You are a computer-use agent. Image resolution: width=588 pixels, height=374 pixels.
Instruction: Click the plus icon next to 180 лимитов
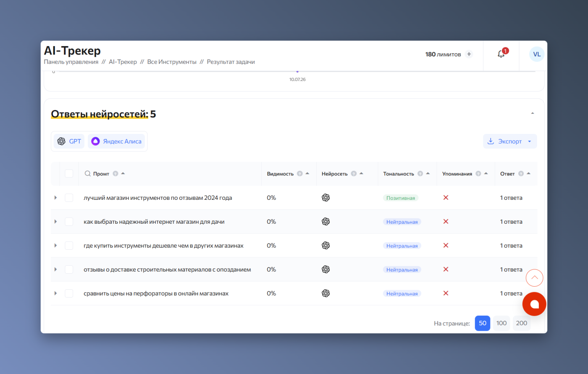click(x=469, y=54)
